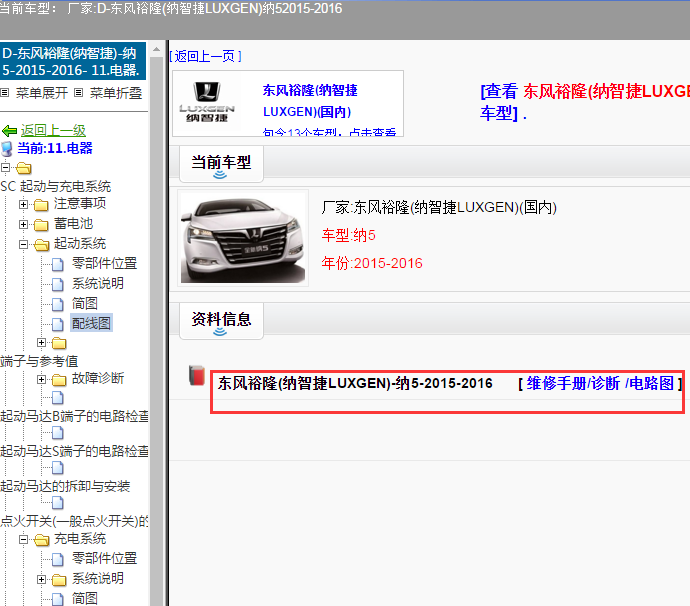Click page icon beside 系统说明 under 起动系统

coord(58,284)
